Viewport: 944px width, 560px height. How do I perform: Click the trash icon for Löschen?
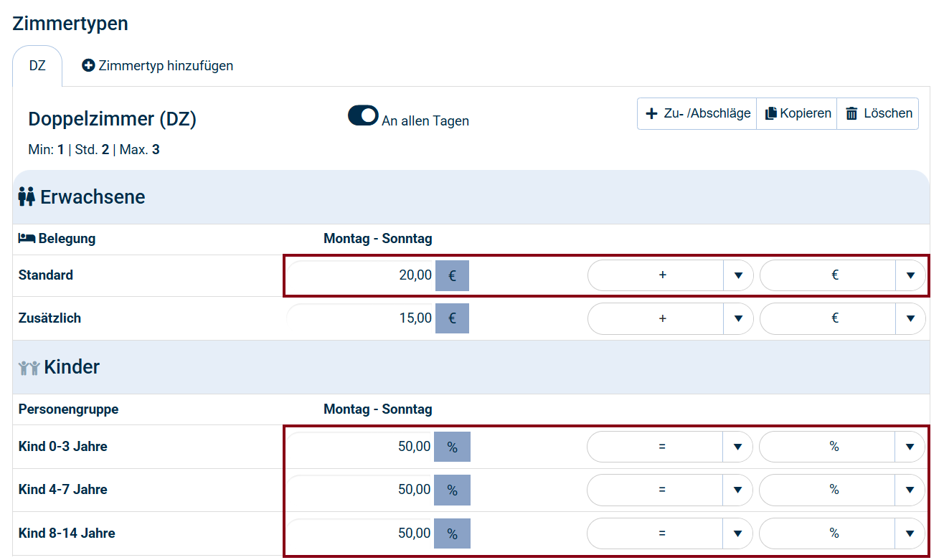point(851,113)
